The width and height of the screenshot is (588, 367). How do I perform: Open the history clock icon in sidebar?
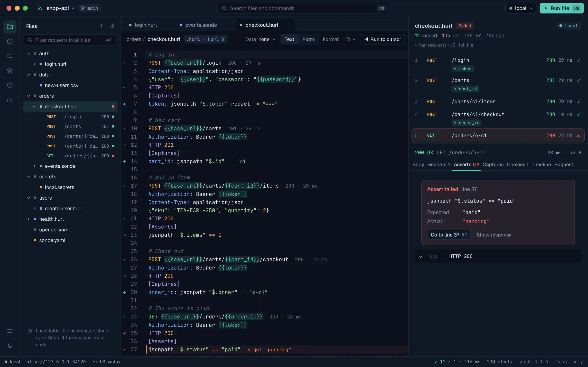click(10, 41)
